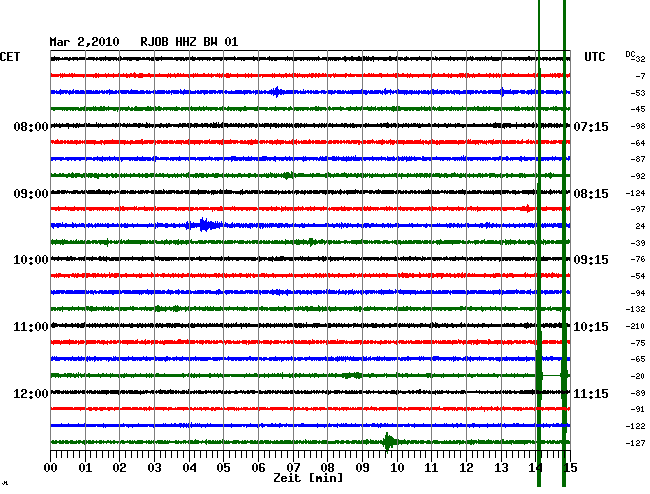This screenshot has height=494, width=650.
Task: Click minute tick label '10'
Action: [397, 468]
